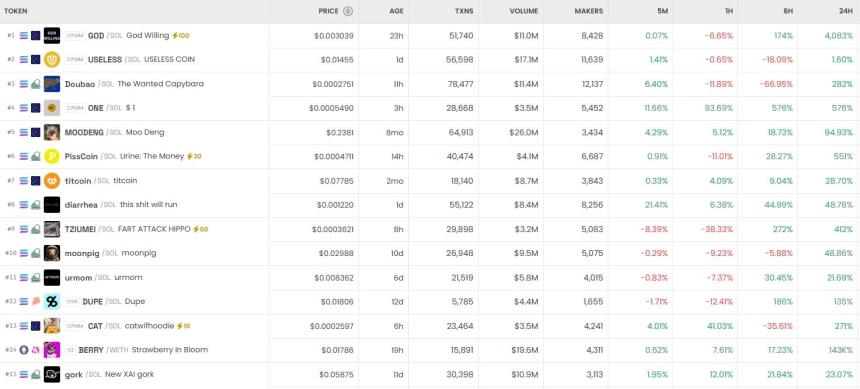Screen dimensions: 860x389
Task: Click the Ethereum chain icon beside BERRY
Action: coord(24,350)
